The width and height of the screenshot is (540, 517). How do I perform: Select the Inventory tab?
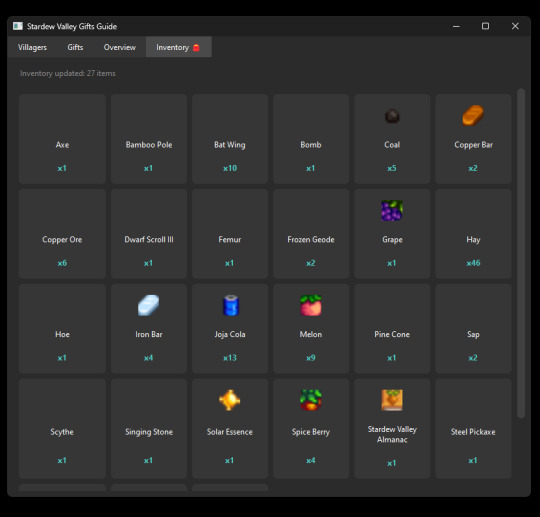(178, 47)
